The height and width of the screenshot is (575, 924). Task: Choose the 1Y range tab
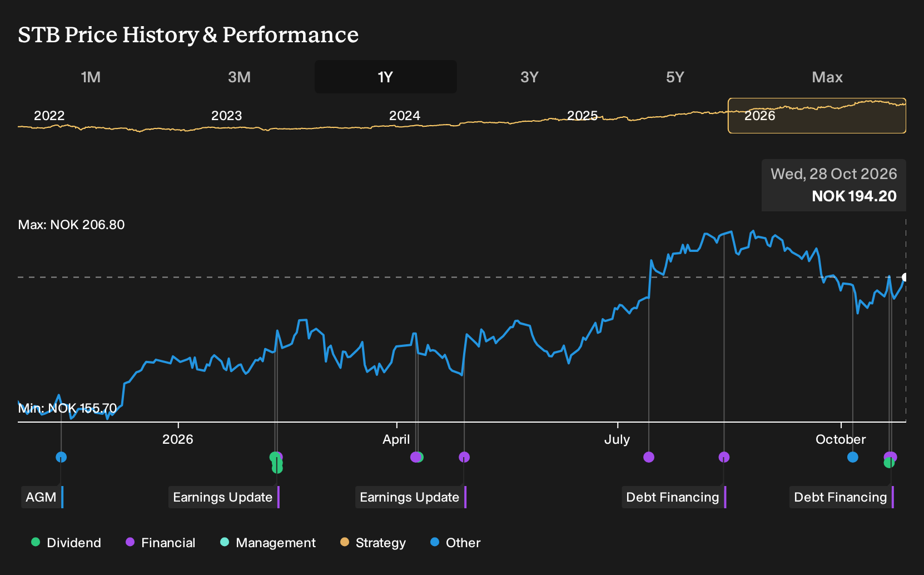[x=385, y=77]
